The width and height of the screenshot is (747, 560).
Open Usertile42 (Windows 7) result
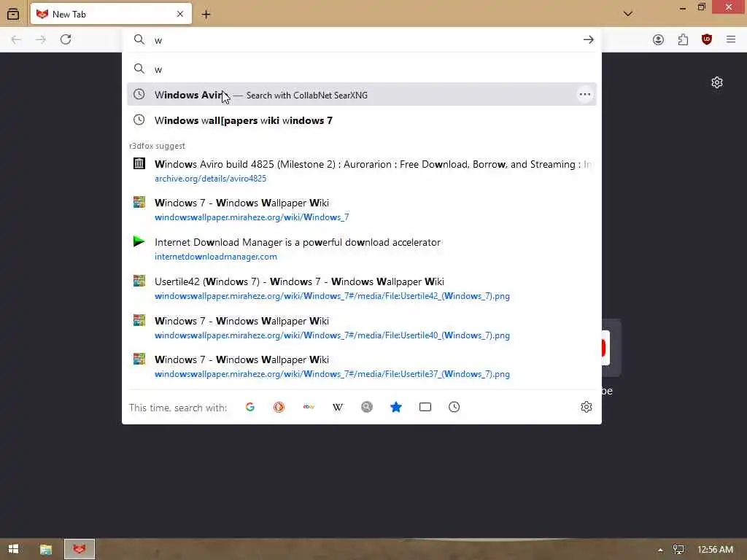(x=362, y=288)
